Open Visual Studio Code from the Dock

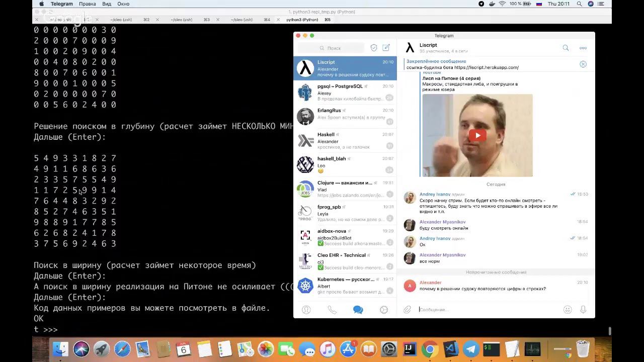pyautogui.click(x=451, y=349)
